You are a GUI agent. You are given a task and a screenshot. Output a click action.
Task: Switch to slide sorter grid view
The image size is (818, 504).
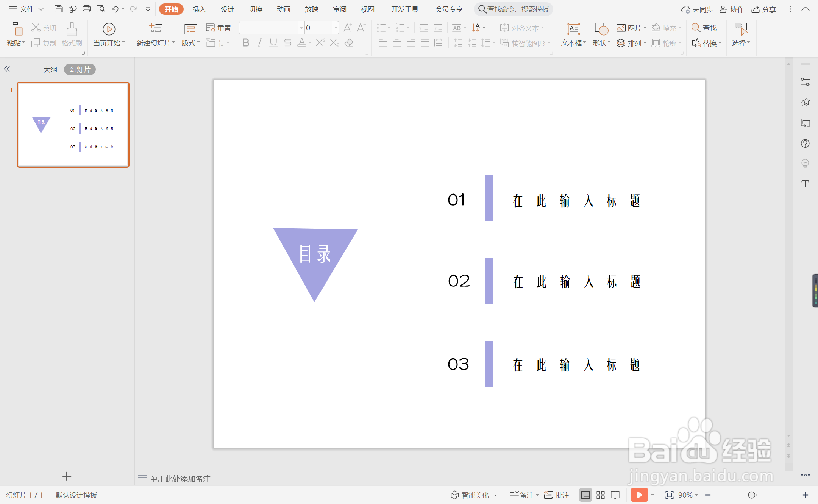(601, 495)
